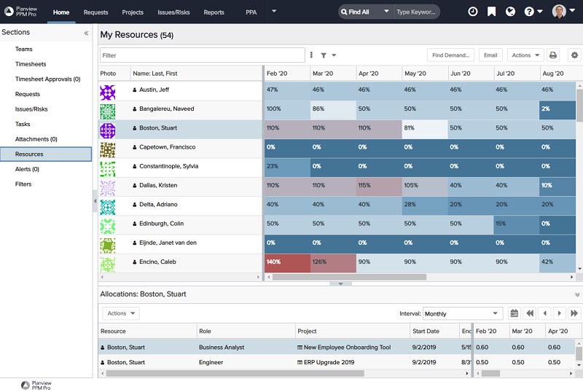Switch to the Reports tab
Viewport: 583px width, 392px height.
point(214,12)
